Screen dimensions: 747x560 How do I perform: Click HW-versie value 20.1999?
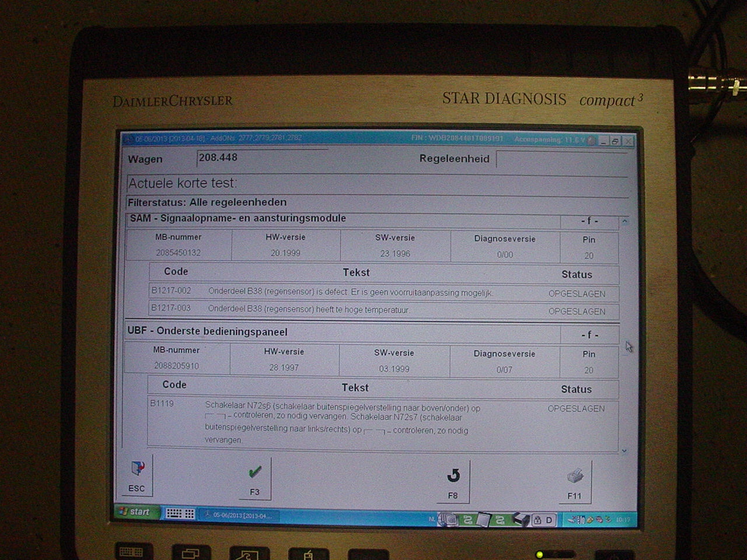(x=285, y=253)
